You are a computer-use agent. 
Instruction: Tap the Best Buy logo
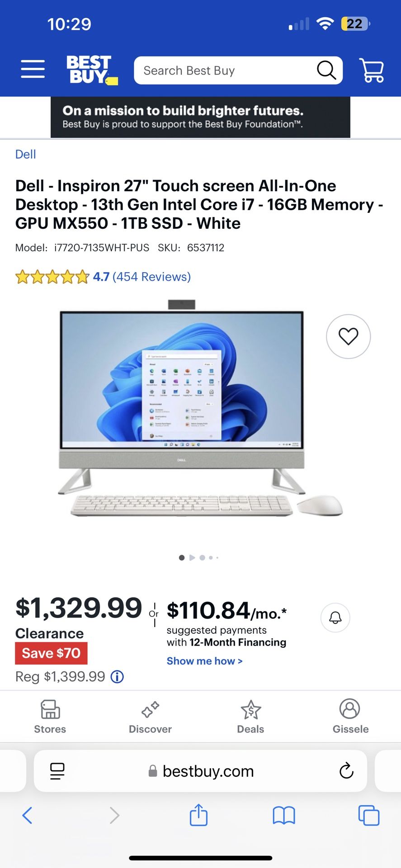[92, 70]
